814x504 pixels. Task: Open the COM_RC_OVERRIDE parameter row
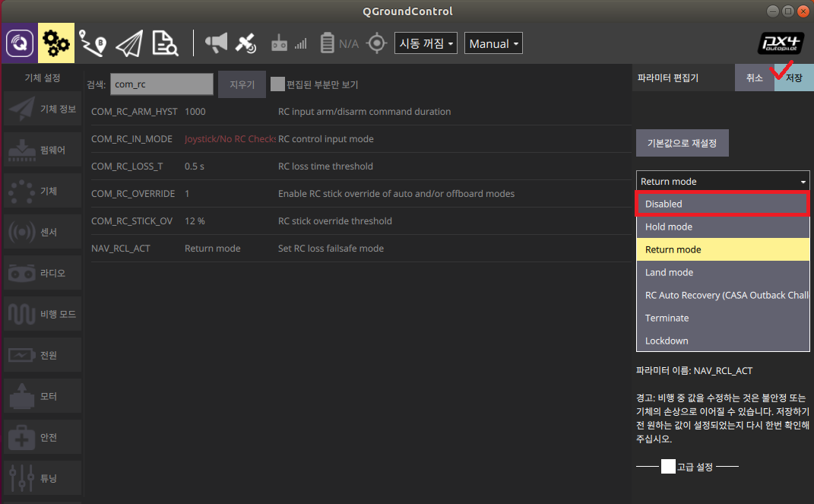click(x=361, y=194)
